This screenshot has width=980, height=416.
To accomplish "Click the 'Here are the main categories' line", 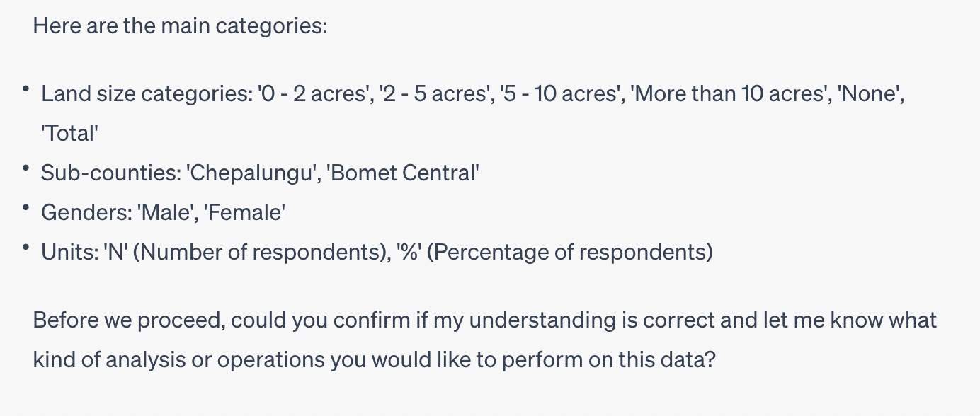I will 180,27.
